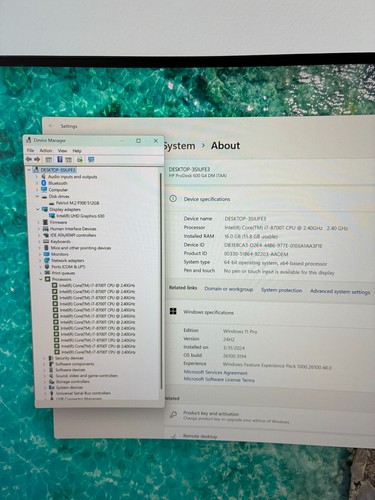
Task: Click the blue Properties toolbar icon
Action: tap(60, 159)
